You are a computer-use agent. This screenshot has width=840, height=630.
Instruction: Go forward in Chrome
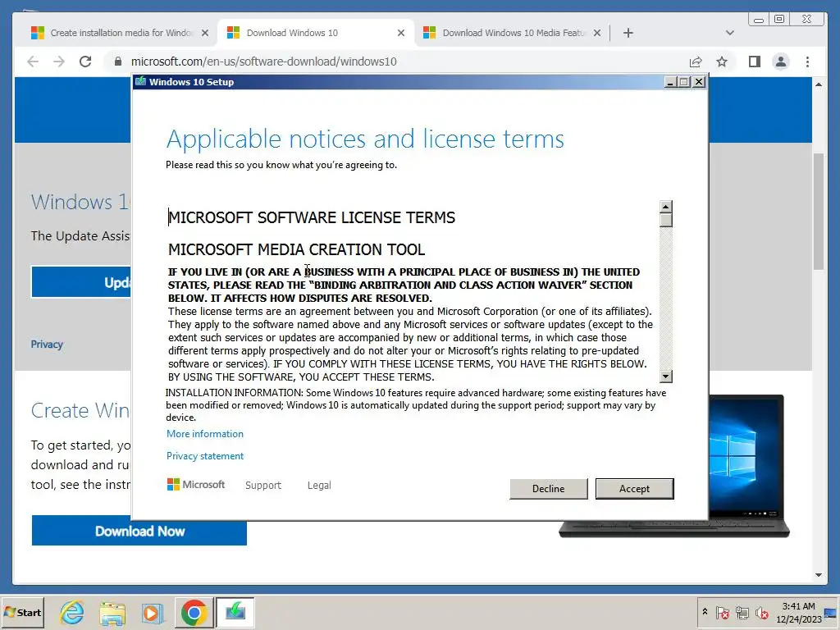pyautogui.click(x=59, y=62)
